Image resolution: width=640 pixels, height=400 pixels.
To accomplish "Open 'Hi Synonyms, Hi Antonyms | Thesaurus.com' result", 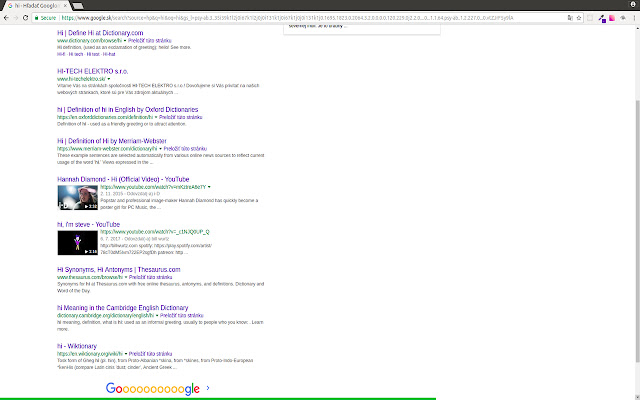I will pos(119,270).
